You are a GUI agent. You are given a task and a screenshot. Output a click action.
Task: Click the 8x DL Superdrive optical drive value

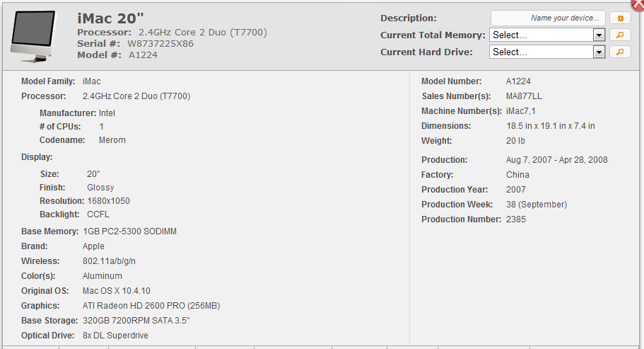click(115, 336)
